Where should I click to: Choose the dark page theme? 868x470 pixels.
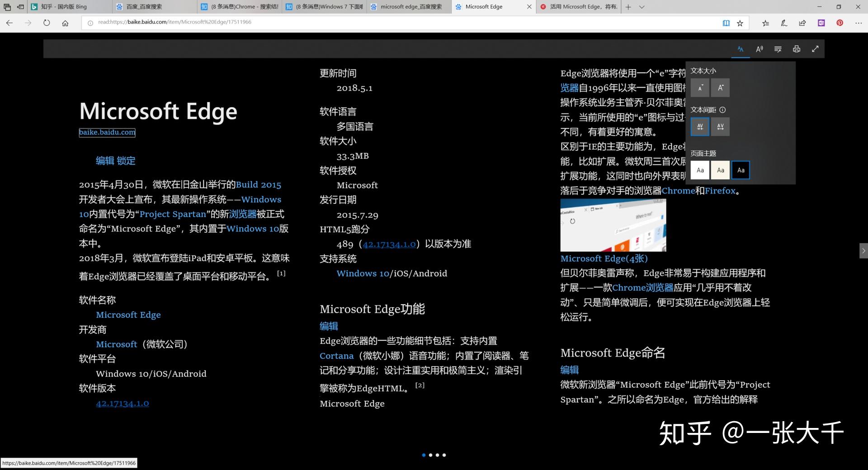741,170
